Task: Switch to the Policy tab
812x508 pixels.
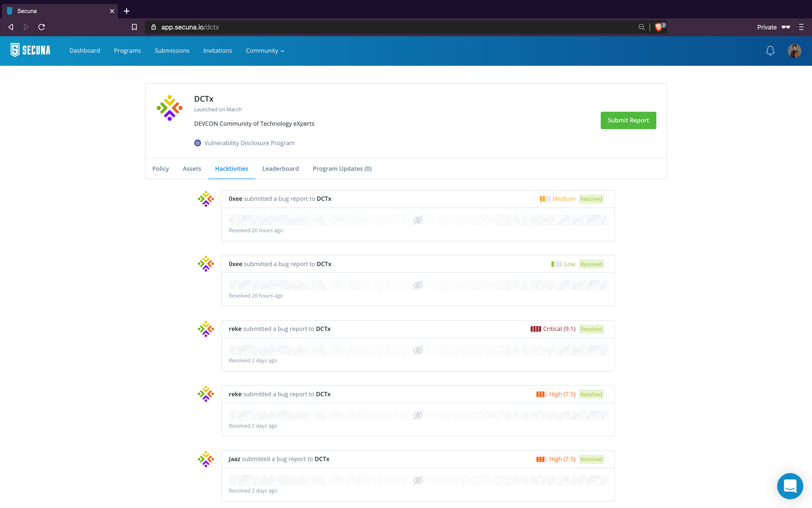Action: pos(160,169)
